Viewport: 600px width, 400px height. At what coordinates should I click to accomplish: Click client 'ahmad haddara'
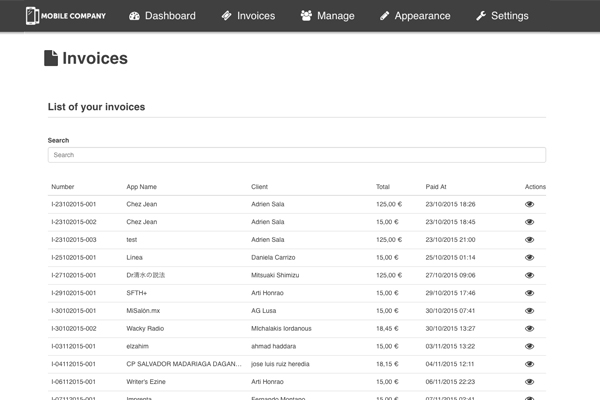coord(274,346)
